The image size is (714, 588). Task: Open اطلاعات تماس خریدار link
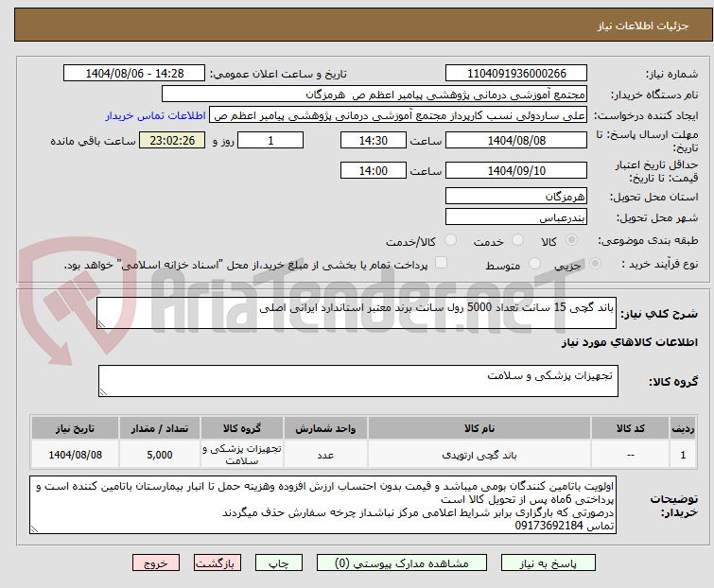coord(156,115)
